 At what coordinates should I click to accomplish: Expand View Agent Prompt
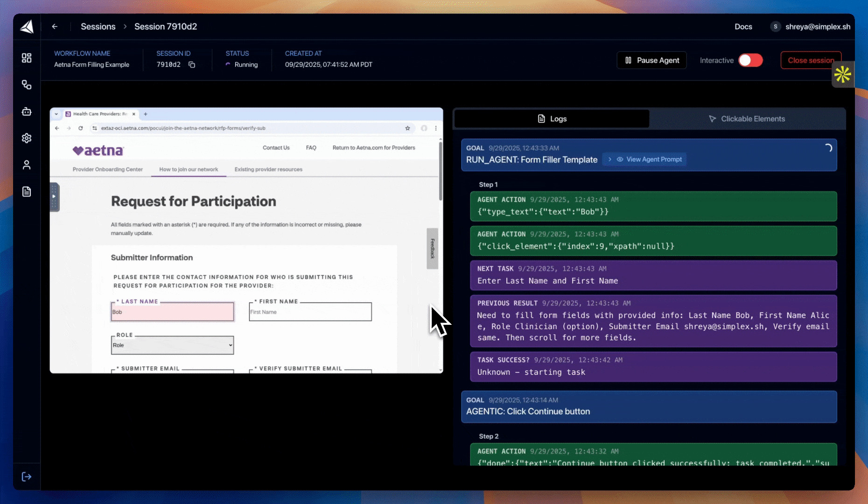tap(644, 159)
